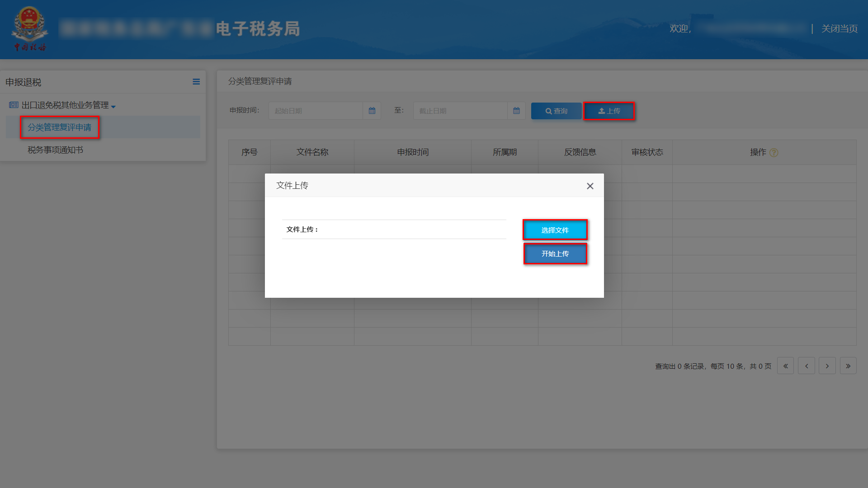Click the 关闭当页 link
This screenshot has width=868, height=488.
[x=839, y=28]
